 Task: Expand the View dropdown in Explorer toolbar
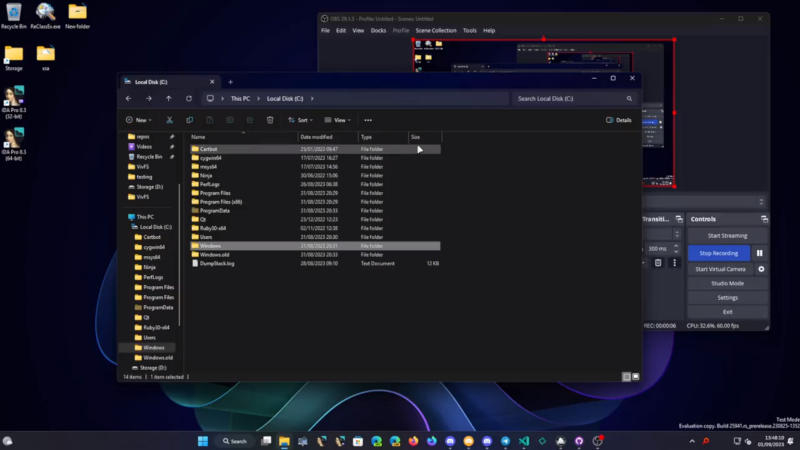[338, 120]
